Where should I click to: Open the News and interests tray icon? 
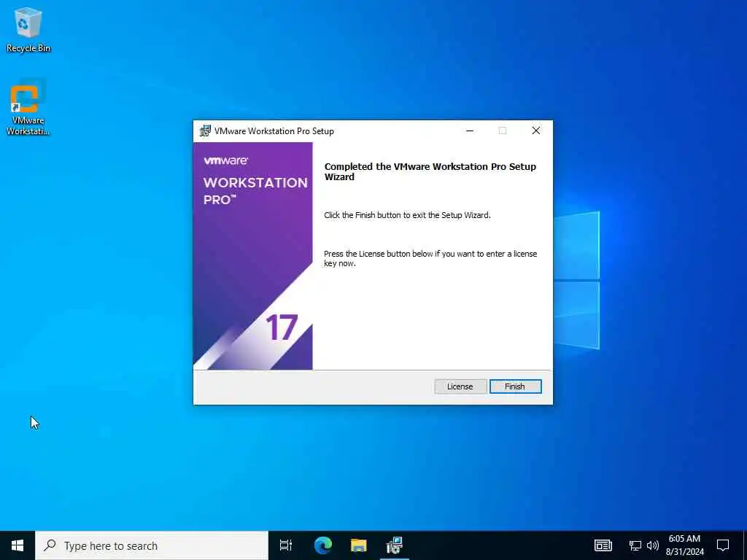point(603,545)
